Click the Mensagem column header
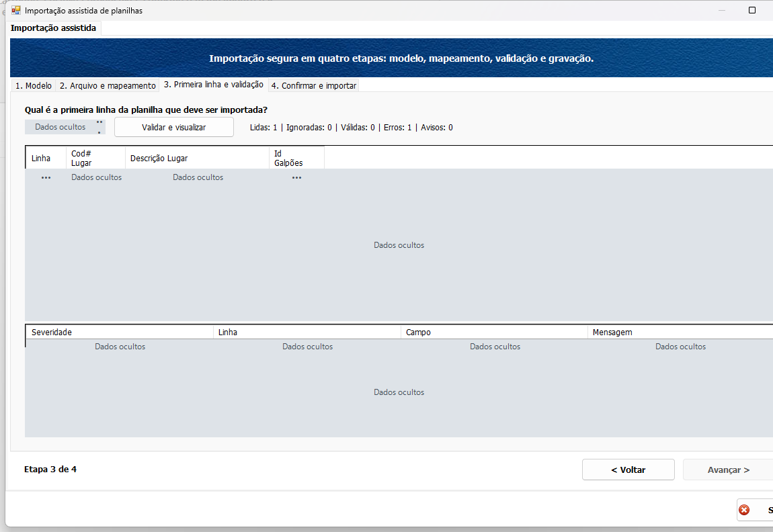Image resolution: width=773 pixels, height=532 pixels. (680, 332)
